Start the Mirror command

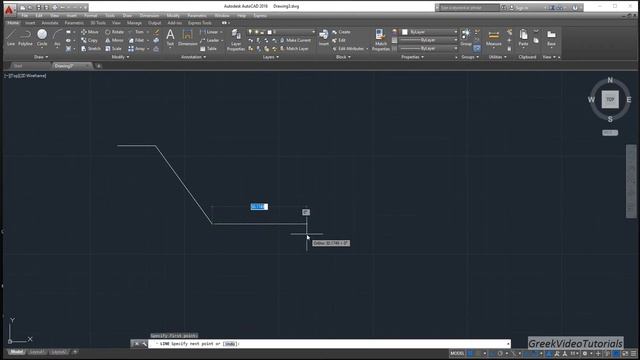pos(114,40)
